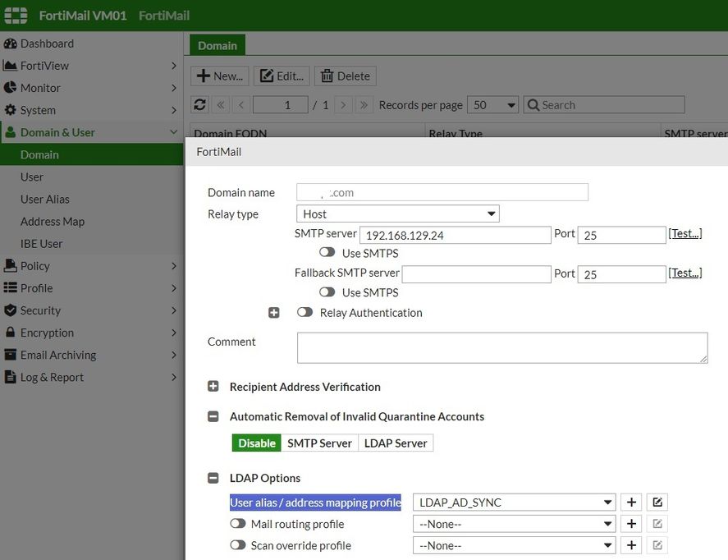Click the edit icon beside LDAP_AD_SYNC profile
Viewport: 728px width, 560px height.
coord(657,503)
